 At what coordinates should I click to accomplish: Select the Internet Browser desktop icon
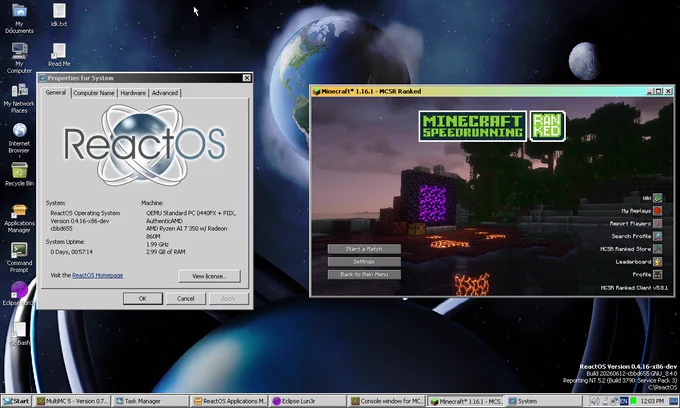19,138
